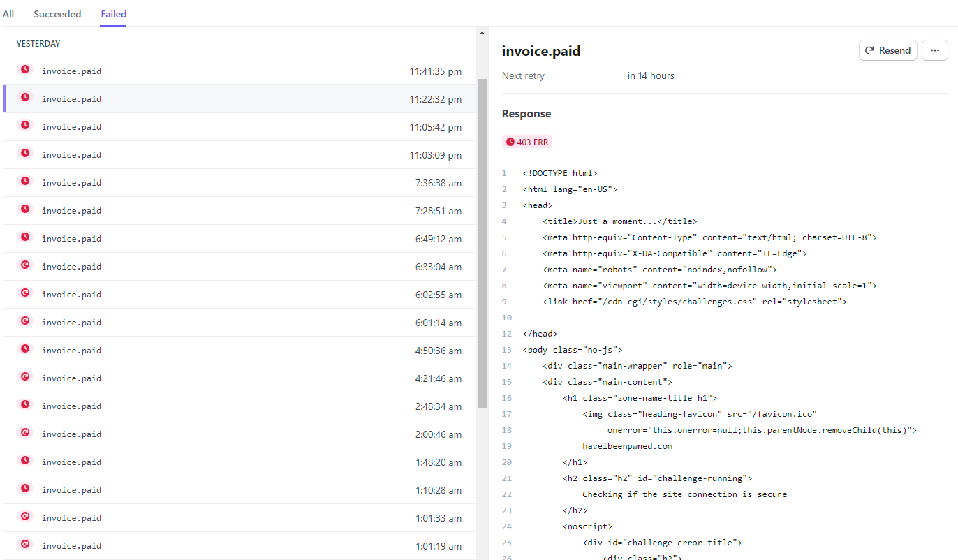Select the event timestamped 7:28:51 am

[239, 211]
